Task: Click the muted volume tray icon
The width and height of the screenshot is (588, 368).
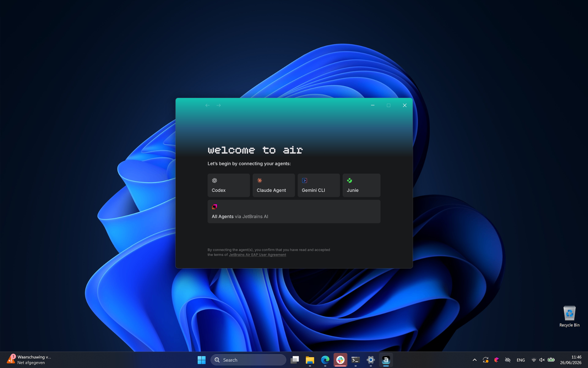Action: (x=542, y=360)
